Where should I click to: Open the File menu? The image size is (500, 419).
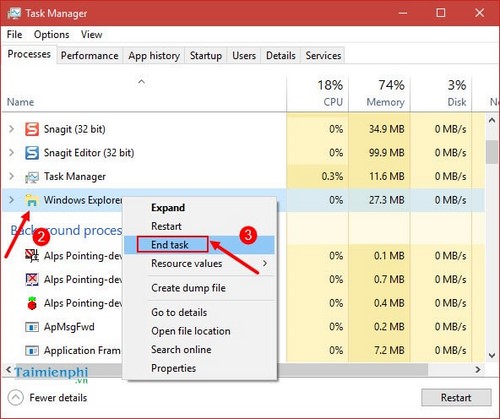[x=14, y=35]
